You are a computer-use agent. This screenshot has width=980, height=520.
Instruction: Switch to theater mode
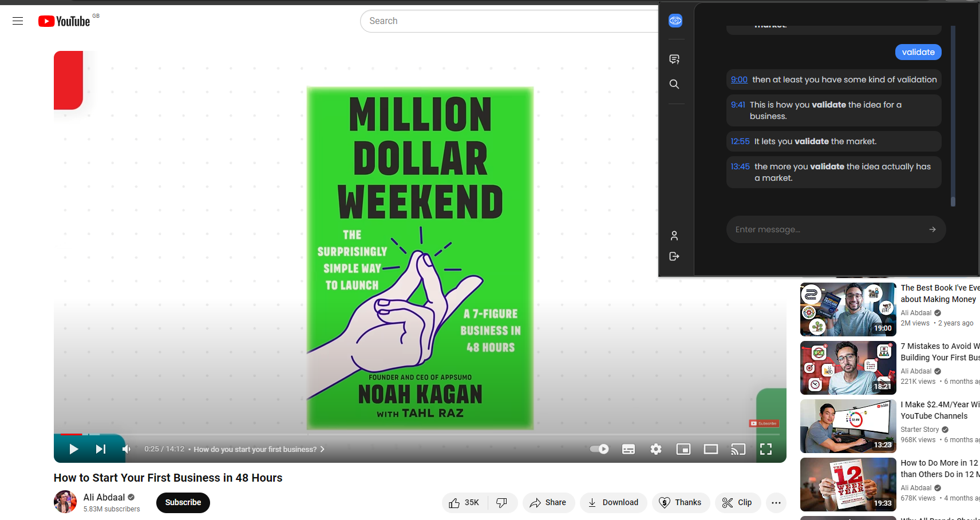pos(711,449)
